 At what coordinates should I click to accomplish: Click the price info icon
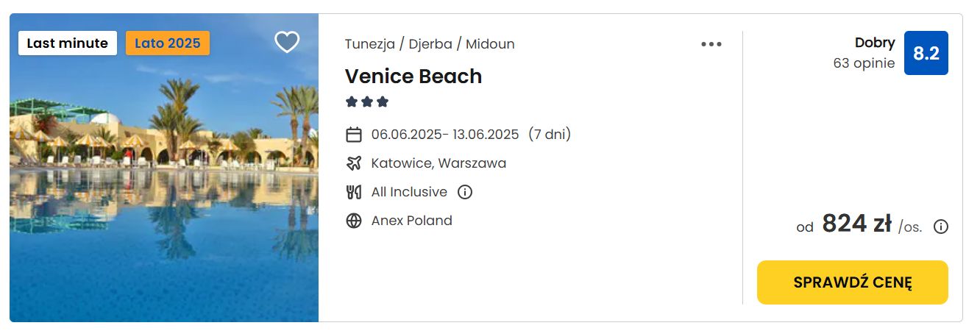pyautogui.click(x=940, y=227)
